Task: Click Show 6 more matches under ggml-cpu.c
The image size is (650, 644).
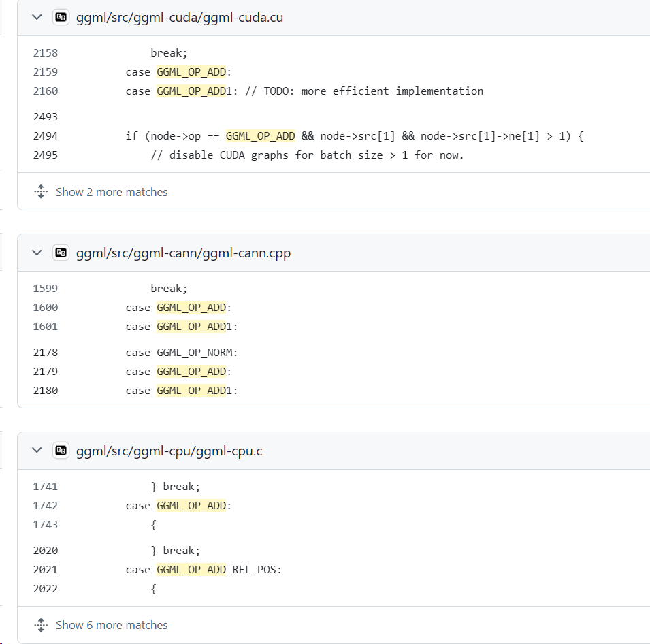Action: (112, 625)
